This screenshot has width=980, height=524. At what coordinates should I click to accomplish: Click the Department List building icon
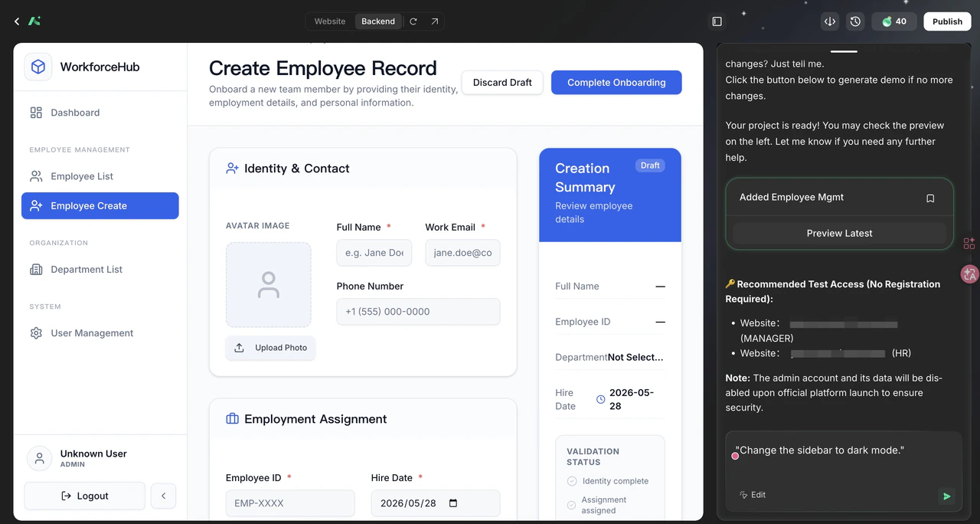[36, 269]
